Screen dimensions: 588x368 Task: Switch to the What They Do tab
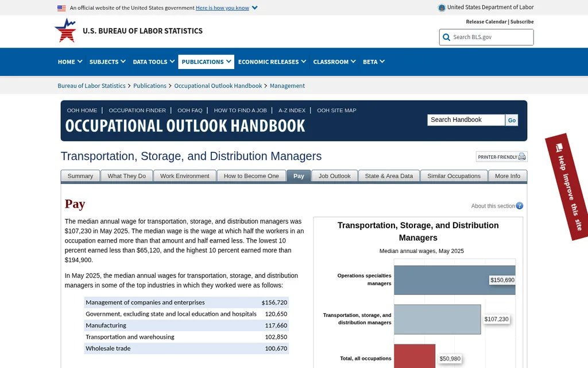(x=127, y=176)
